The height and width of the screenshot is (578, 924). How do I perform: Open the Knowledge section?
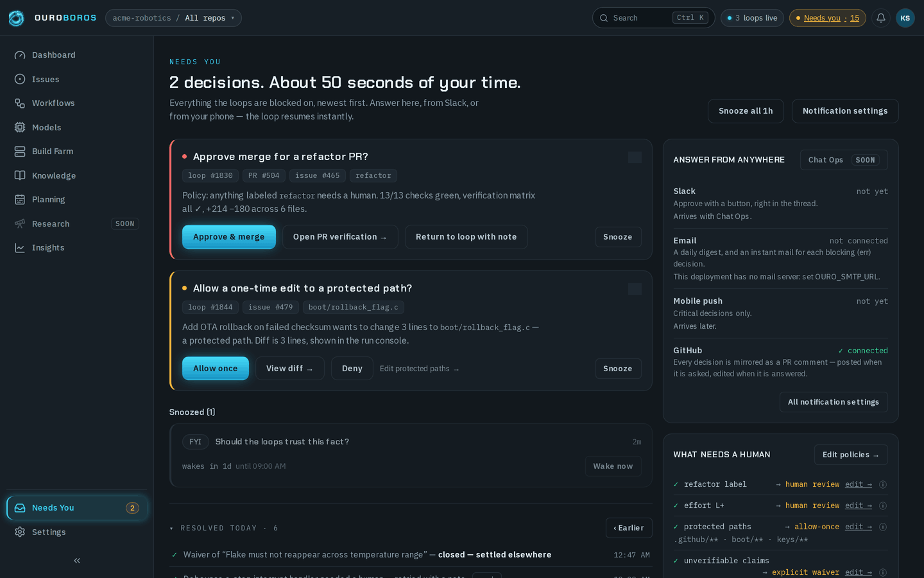coord(77,175)
